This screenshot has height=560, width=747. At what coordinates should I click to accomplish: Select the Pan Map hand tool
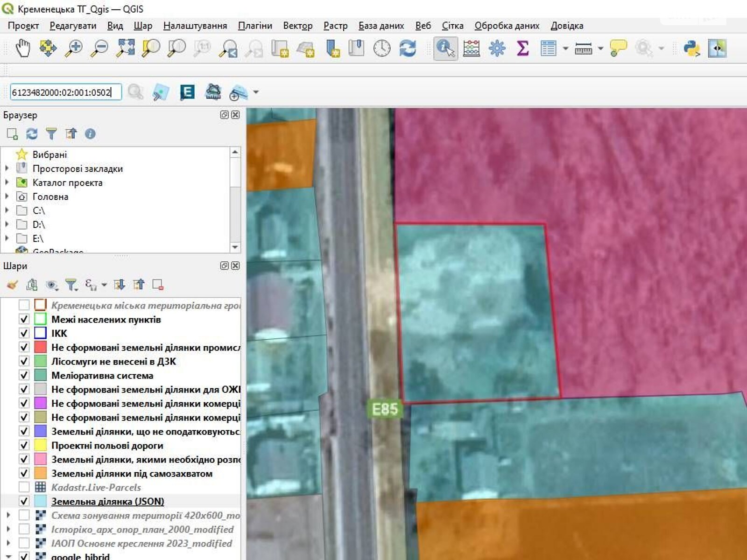[22, 48]
